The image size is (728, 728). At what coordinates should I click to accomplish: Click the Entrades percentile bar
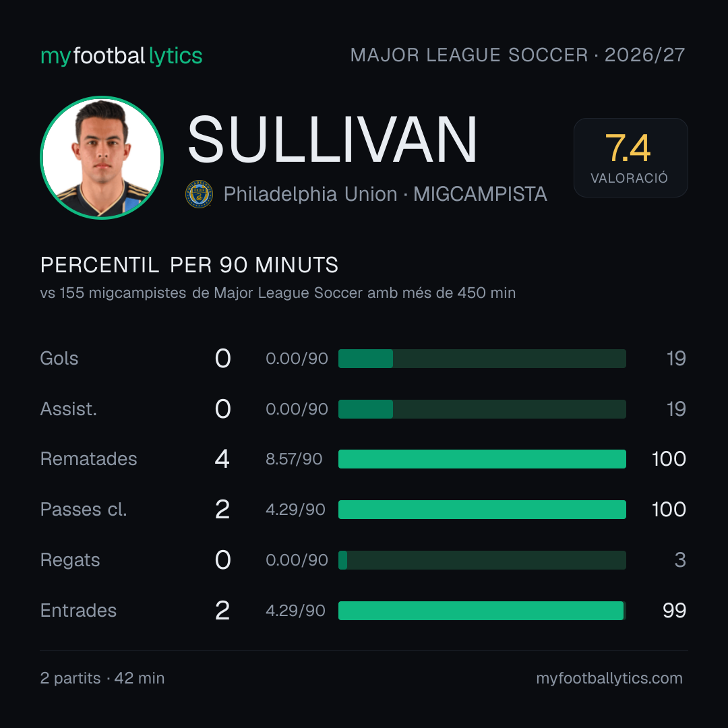[482, 611]
